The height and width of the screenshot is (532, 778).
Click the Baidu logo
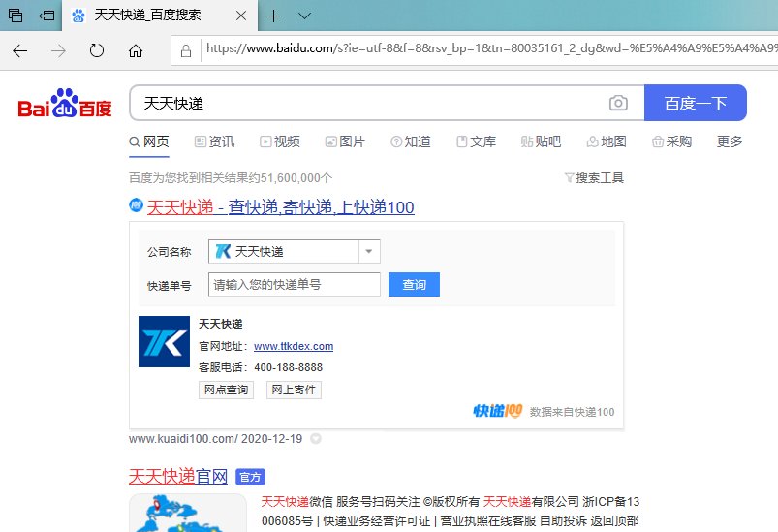pyautogui.click(x=65, y=103)
